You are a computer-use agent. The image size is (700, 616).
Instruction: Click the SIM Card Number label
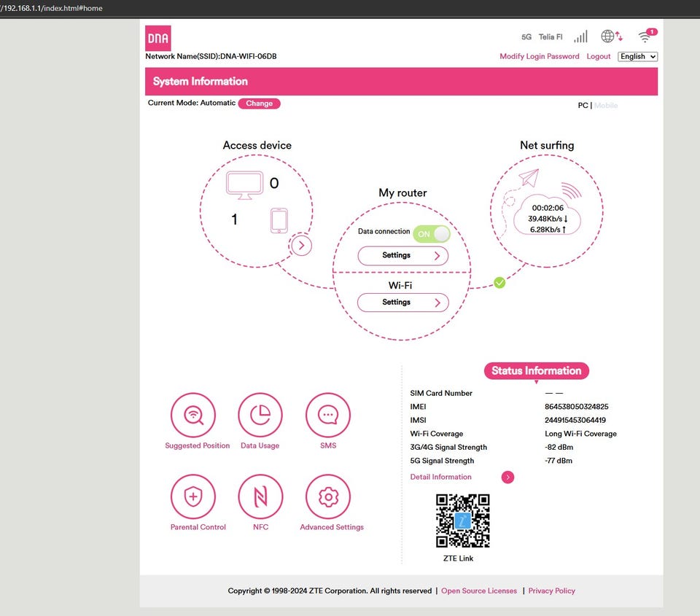click(x=441, y=393)
